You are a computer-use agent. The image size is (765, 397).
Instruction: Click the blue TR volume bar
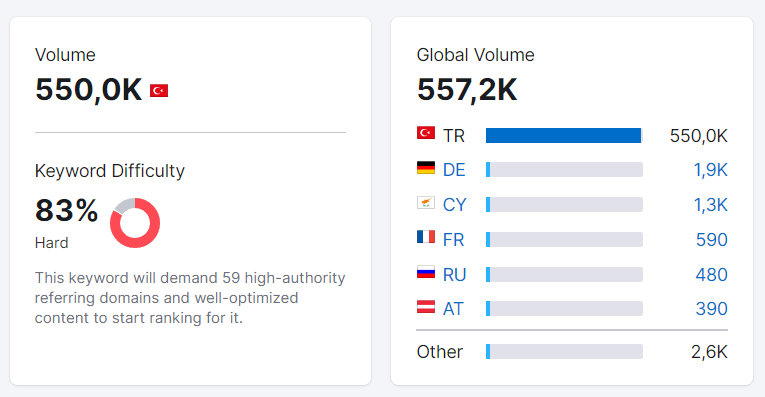(564, 136)
